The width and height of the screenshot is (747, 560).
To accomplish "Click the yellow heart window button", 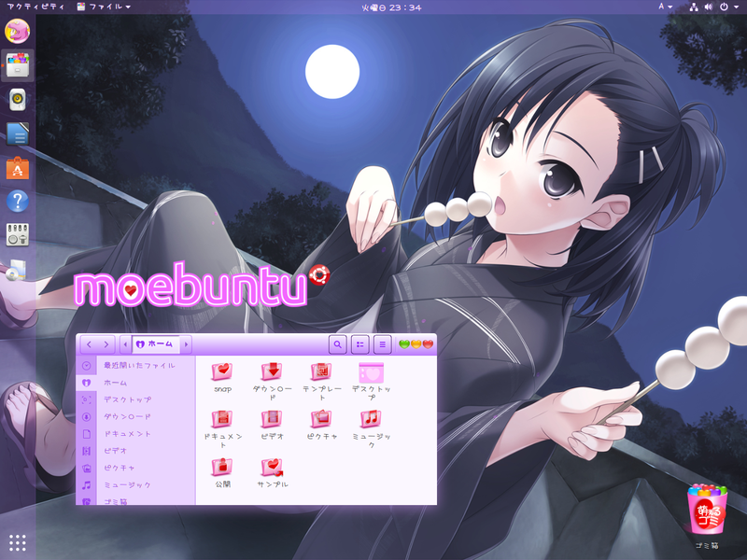I will 416,343.
